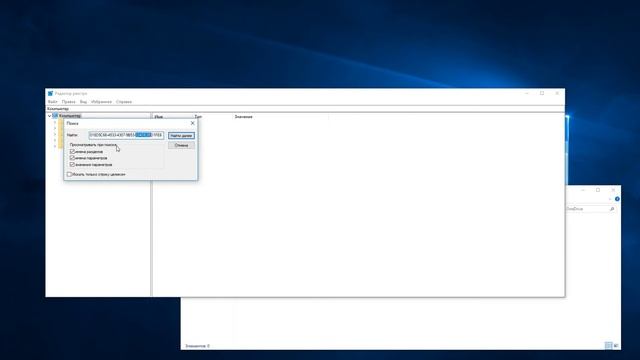Screen dimensions: 640x360
Task: Enable 'Искать только строку целиком' checkbox
Action: [69, 174]
